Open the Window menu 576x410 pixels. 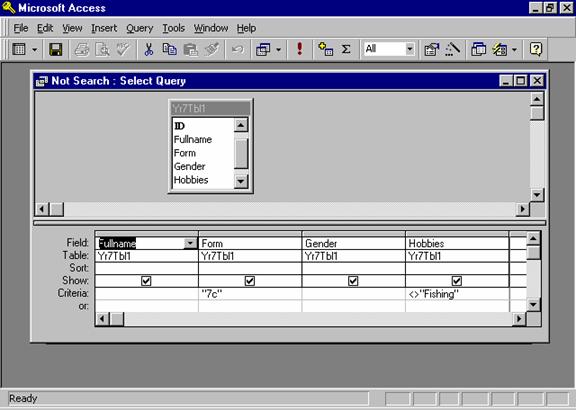tap(211, 28)
